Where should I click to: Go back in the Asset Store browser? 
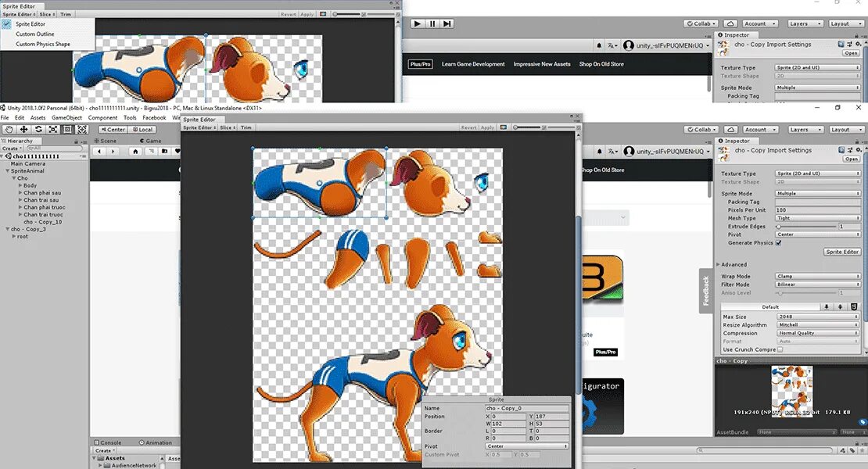pos(99,151)
